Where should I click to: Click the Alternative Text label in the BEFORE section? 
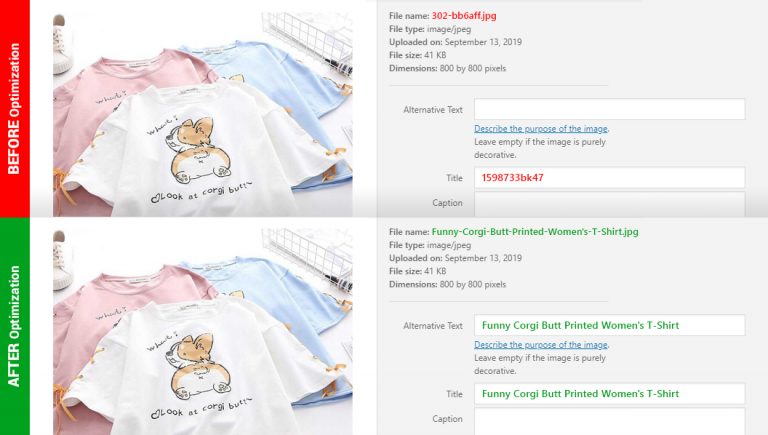[432, 110]
